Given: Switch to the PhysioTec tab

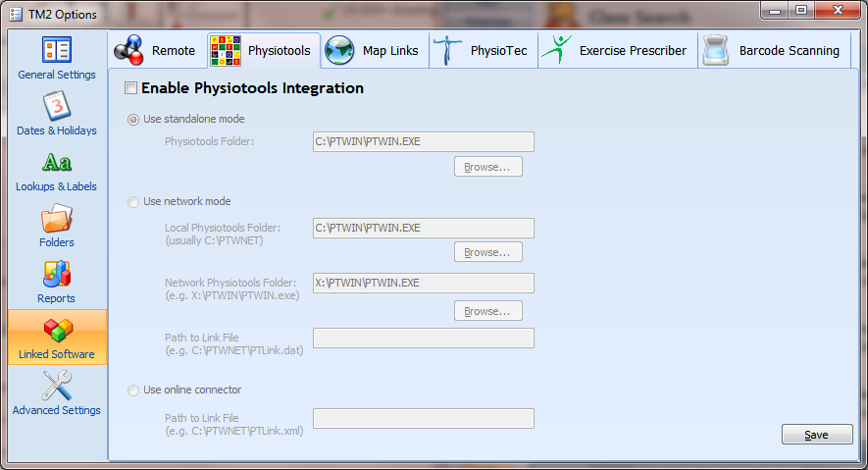Looking at the screenshot, I should pyautogui.click(x=484, y=50).
